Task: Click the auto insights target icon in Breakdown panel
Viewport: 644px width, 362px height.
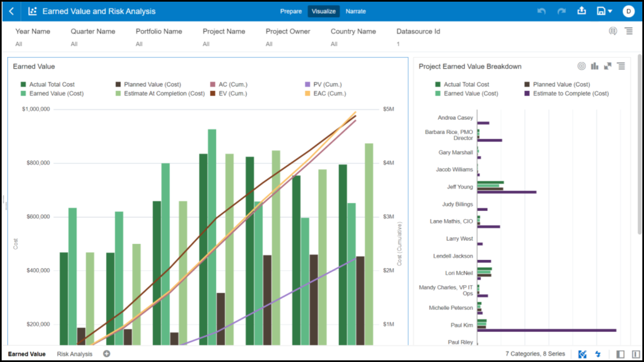Action: 581,66
